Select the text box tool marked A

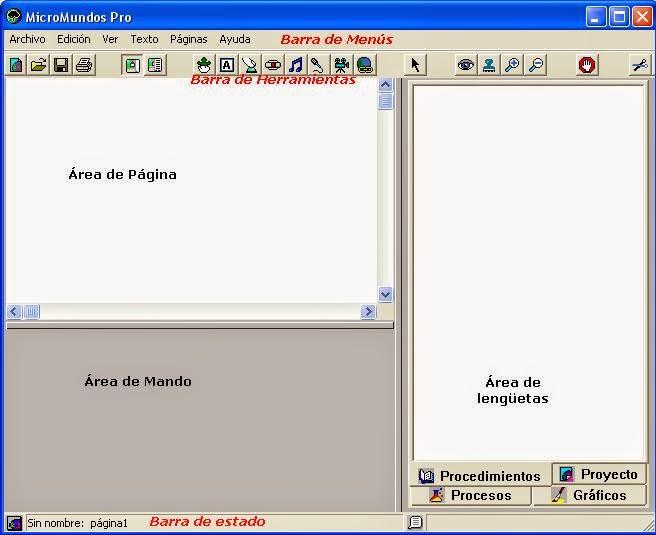(227, 65)
